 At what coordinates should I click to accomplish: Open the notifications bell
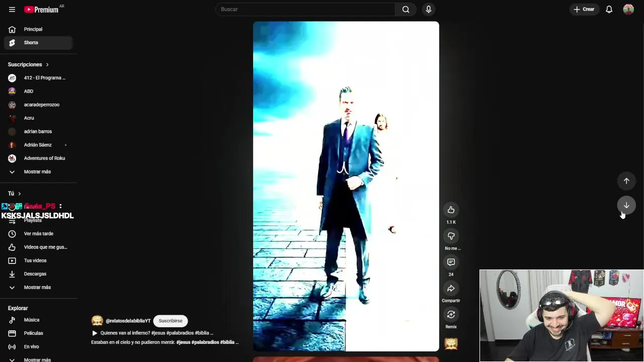point(609,9)
